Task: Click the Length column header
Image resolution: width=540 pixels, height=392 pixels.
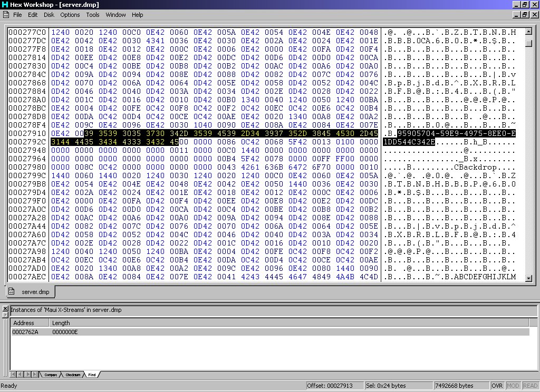Action: click(x=289, y=323)
